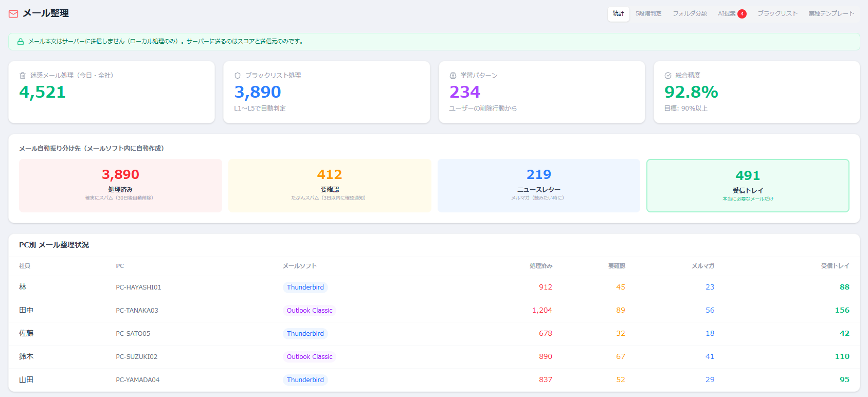Image resolution: width=868 pixels, height=397 pixels.
Task: Click employee name 佐藤
Action: point(26,333)
